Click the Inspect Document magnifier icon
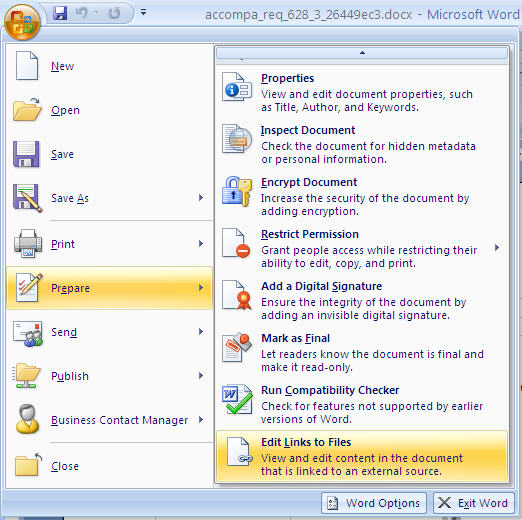The width and height of the screenshot is (522, 520). [x=237, y=139]
